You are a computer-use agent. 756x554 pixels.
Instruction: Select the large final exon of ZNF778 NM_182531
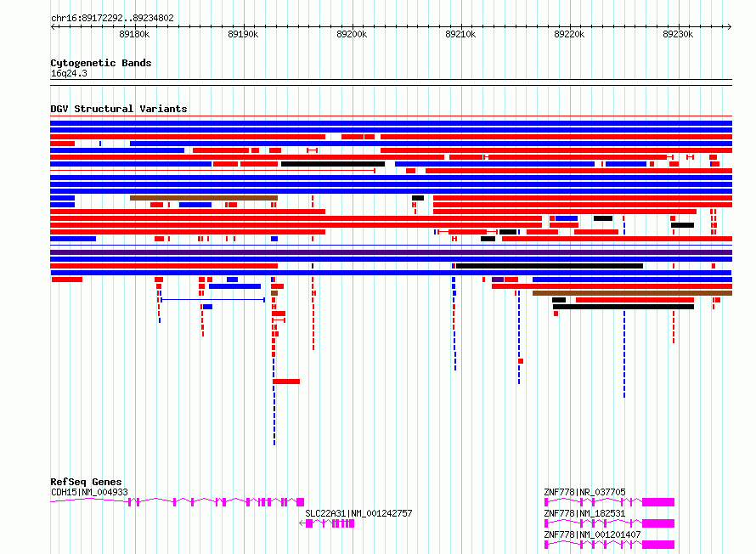click(x=658, y=523)
